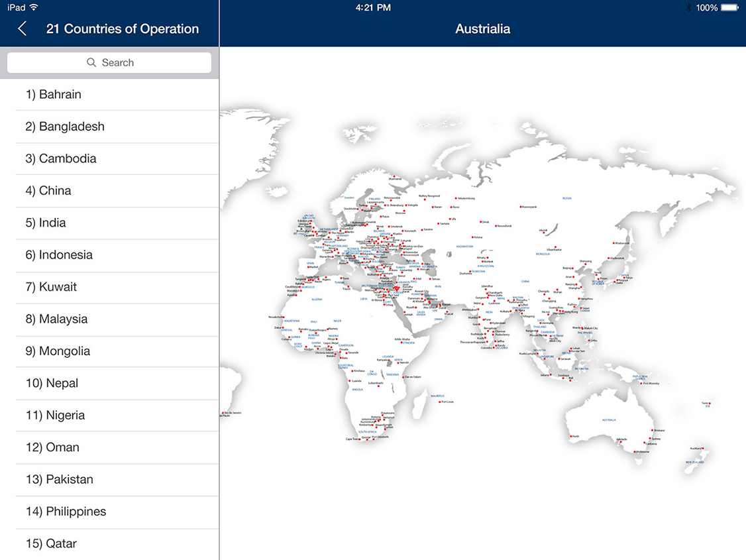This screenshot has width=746, height=560.
Task: Focus the Search input field
Action: pos(109,63)
